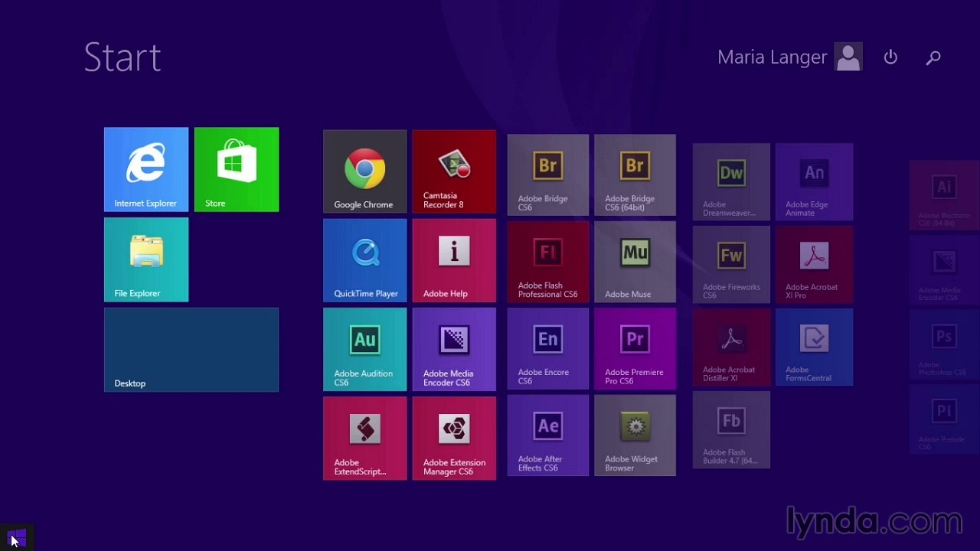This screenshot has width=980, height=551.
Task: Launch Adobe Bridge CS6 (64bit) tile
Action: (x=635, y=175)
